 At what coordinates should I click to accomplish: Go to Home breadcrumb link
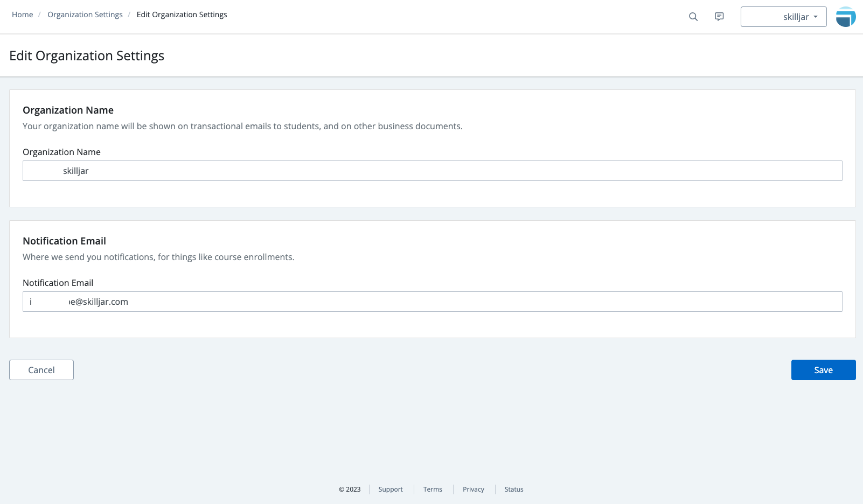pos(23,15)
